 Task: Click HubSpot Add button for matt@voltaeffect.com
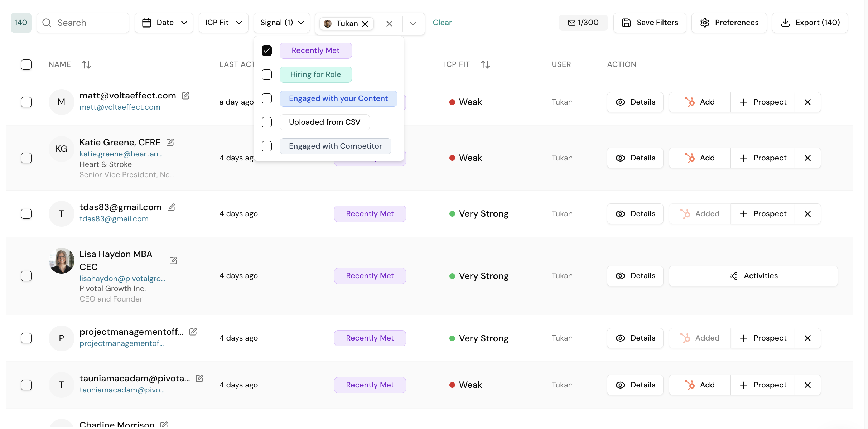point(699,102)
